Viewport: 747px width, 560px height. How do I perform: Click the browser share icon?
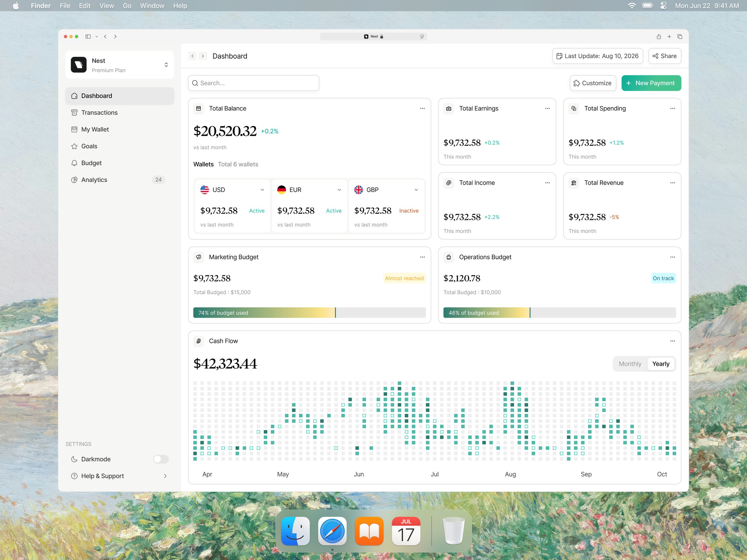pyautogui.click(x=659, y=36)
